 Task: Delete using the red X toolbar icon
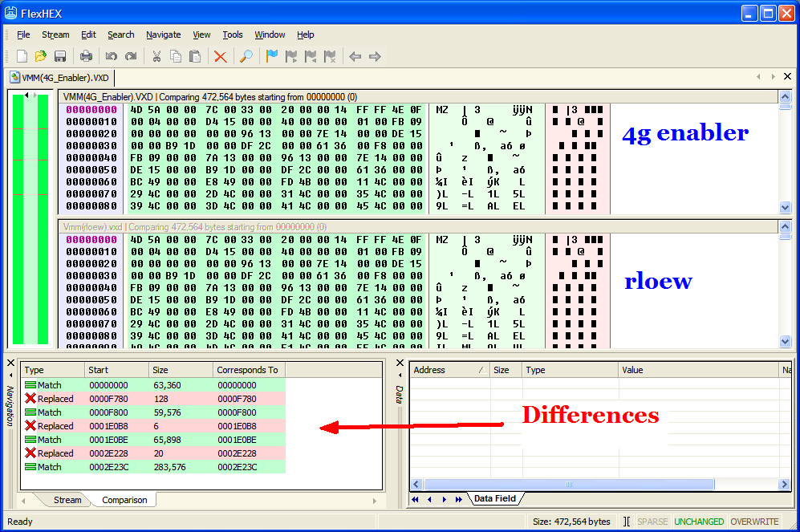pyautogui.click(x=221, y=56)
